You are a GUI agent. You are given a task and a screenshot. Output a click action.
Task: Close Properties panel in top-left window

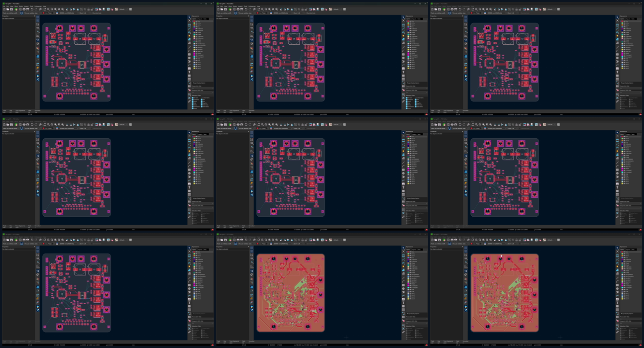click(x=34, y=16)
